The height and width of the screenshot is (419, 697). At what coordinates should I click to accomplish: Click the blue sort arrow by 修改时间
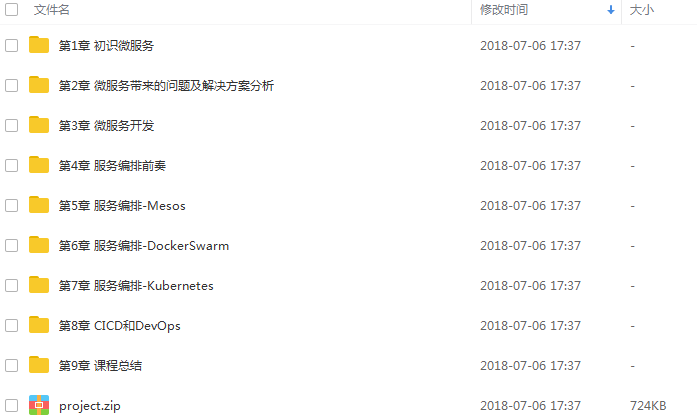(x=611, y=10)
